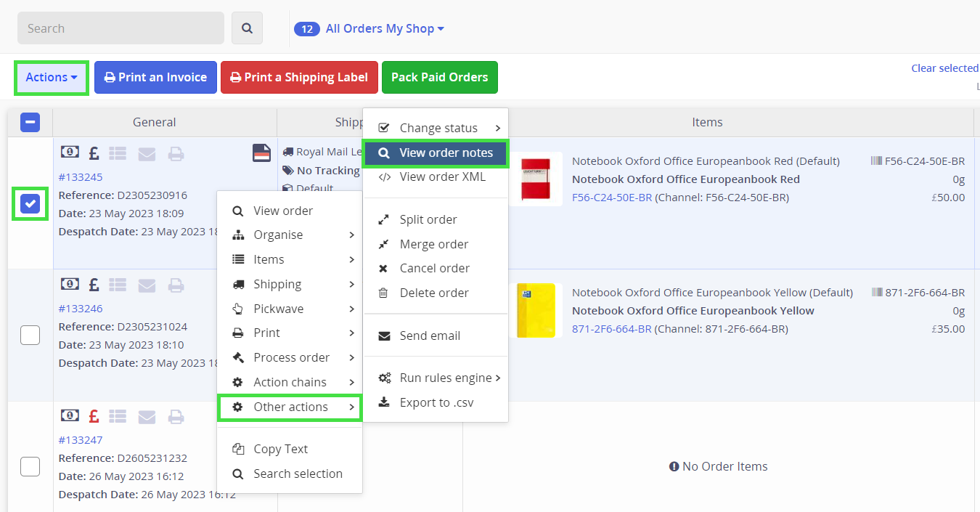Screen dimensions: 980x512
Task: Click Print a Shipping Label button
Action: (x=299, y=77)
